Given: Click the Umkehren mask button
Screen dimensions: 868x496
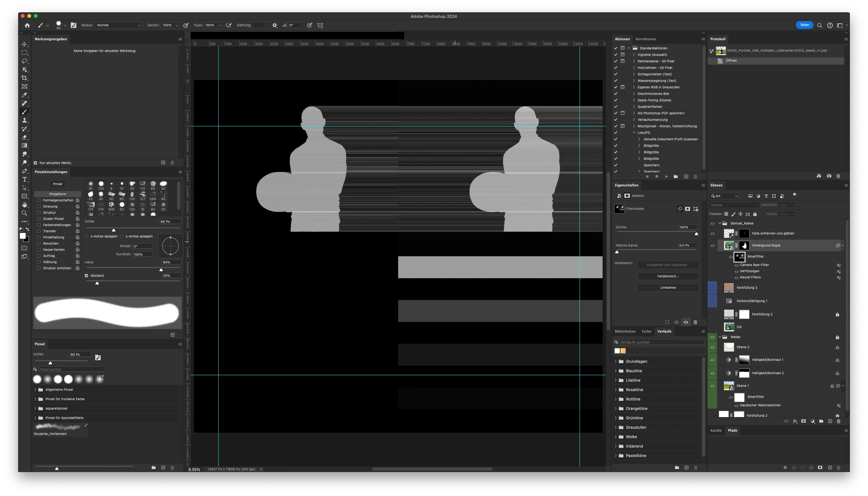Looking at the screenshot, I should point(668,288).
